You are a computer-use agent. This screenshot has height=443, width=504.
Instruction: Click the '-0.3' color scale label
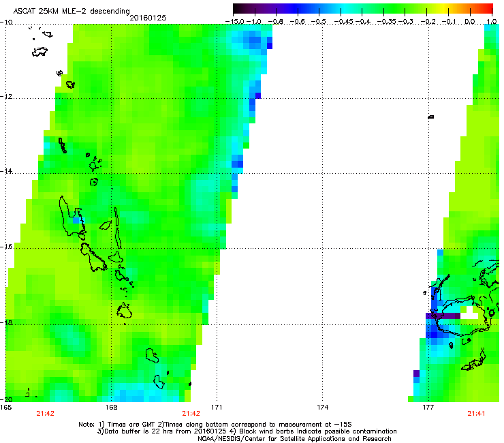coord(406,22)
